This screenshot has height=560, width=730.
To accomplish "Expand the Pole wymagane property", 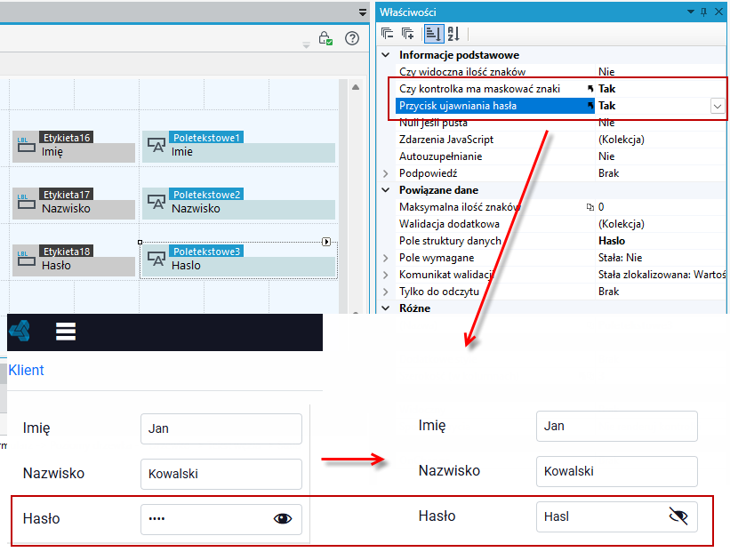I will pos(386,258).
